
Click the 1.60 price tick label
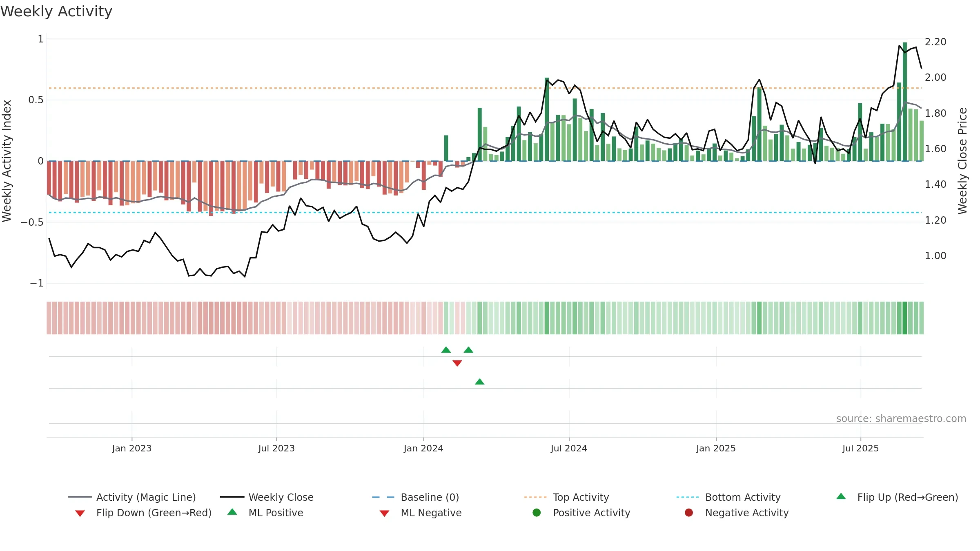(935, 149)
